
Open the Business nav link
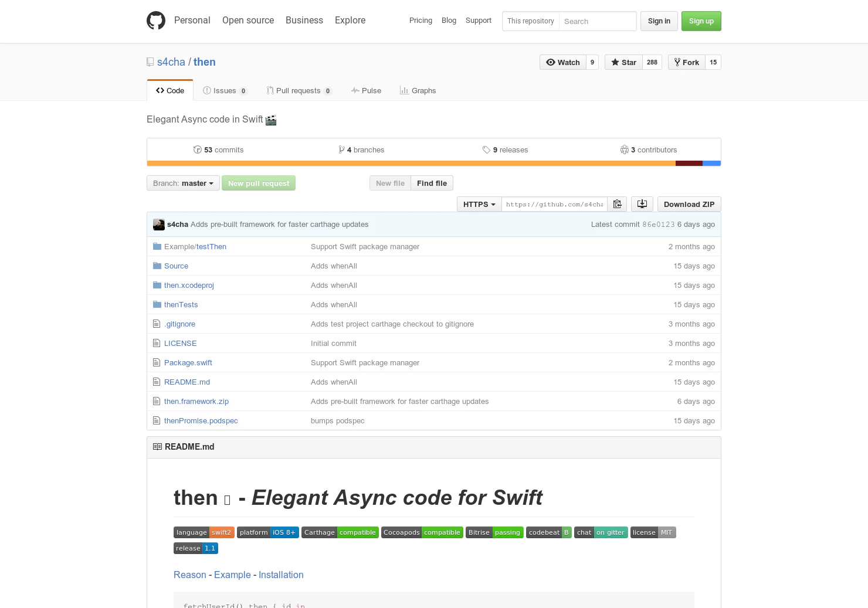(304, 20)
